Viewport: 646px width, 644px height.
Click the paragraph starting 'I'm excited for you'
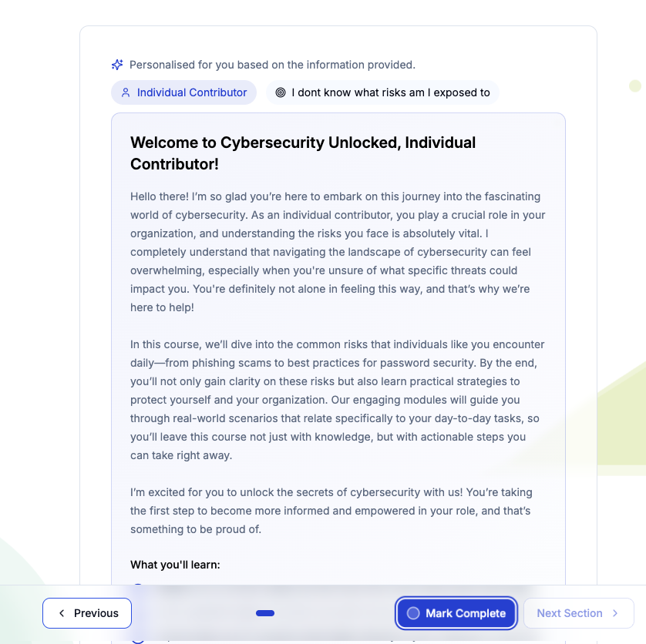[331, 511]
